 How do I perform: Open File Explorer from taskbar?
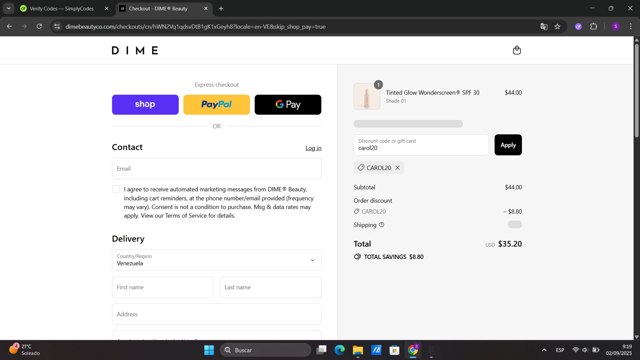pyautogui.click(x=358, y=350)
